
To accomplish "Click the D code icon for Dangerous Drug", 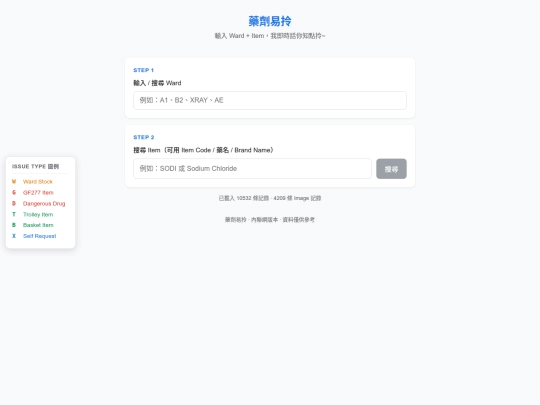I will (x=14, y=204).
